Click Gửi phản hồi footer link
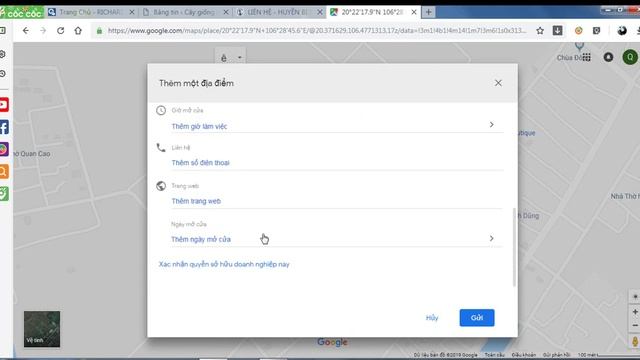This screenshot has height=360, width=640. coord(556,355)
